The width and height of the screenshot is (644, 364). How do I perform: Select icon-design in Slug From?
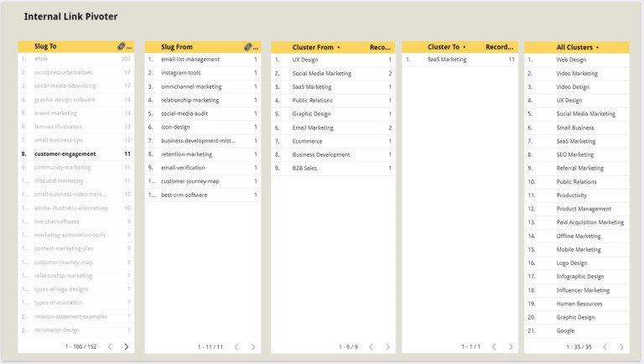(x=203, y=127)
